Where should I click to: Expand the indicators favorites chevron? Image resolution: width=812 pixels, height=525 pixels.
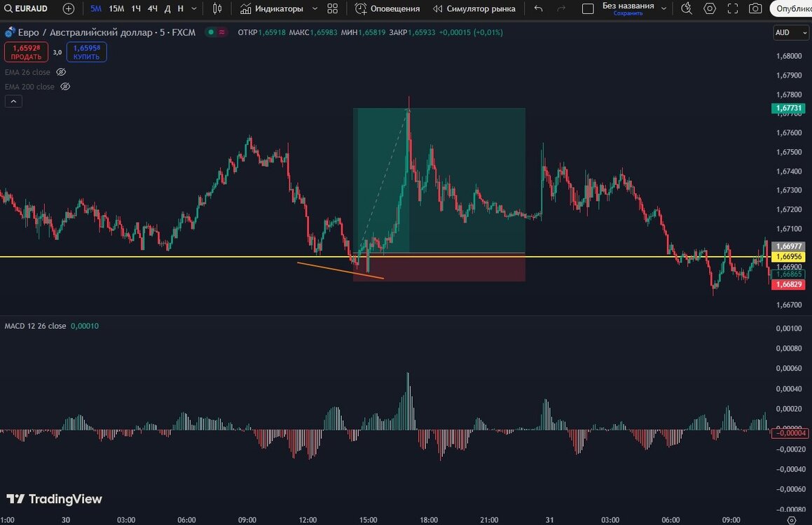[315, 8]
